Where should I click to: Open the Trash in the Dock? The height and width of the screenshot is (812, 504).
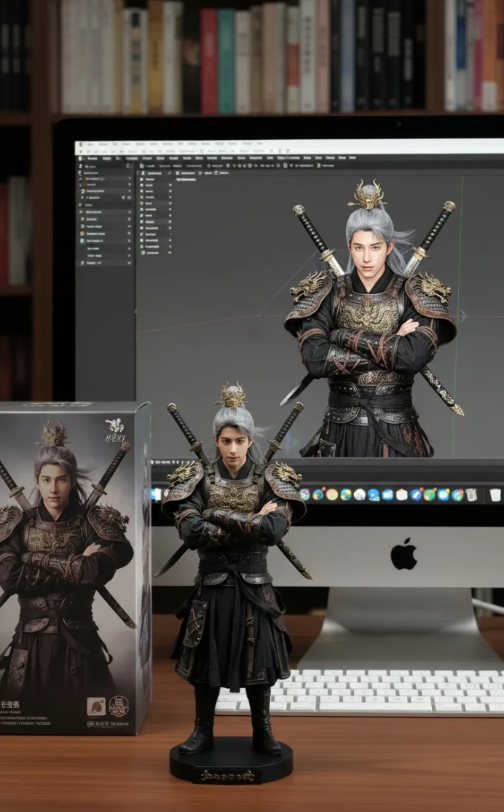coord(495,495)
